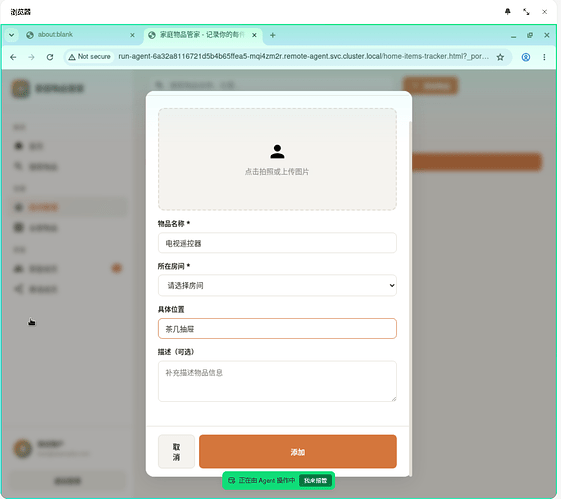
Task: Close the 家庭物品管家 tab
Action: click(254, 35)
